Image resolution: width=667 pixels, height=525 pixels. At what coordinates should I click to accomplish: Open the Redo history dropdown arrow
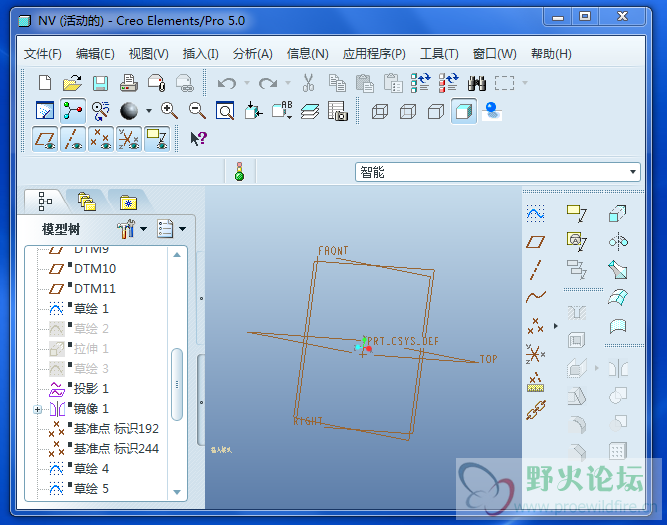click(288, 83)
